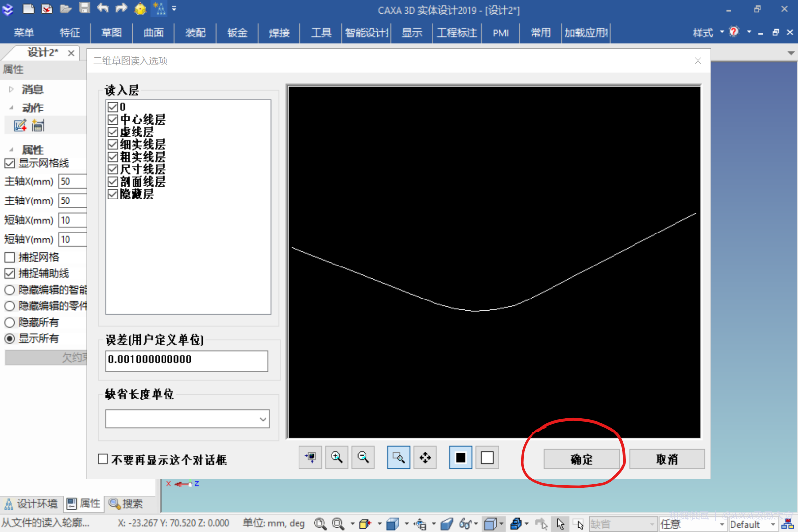Screen dimensions: 798x532
Task: Click the glasses view icon in the status bar
Action: 465,524
